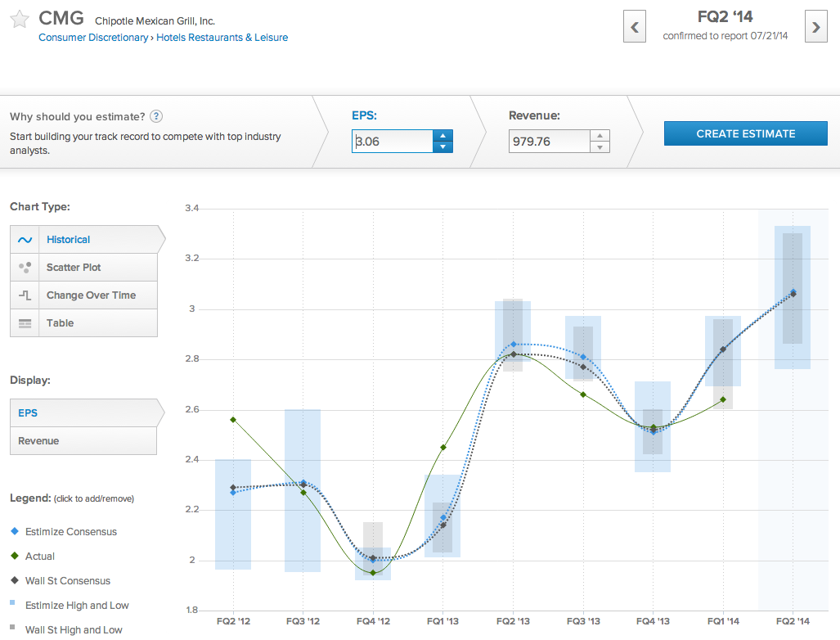Click Actual data point for FQ1 '13
The height and width of the screenshot is (640, 840).
click(443, 447)
